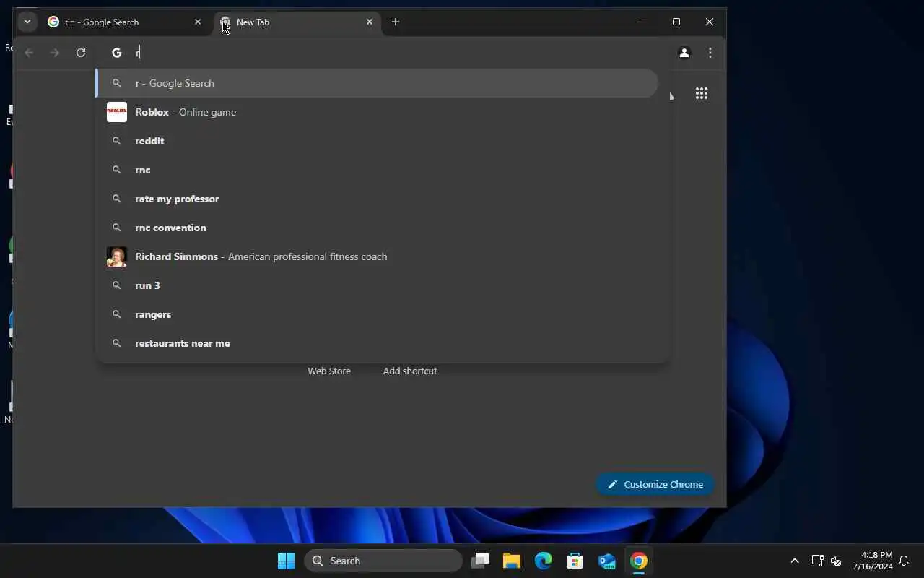Open a new tab with plus button
The height and width of the screenshot is (578, 924).
pyautogui.click(x=396, y=22)
